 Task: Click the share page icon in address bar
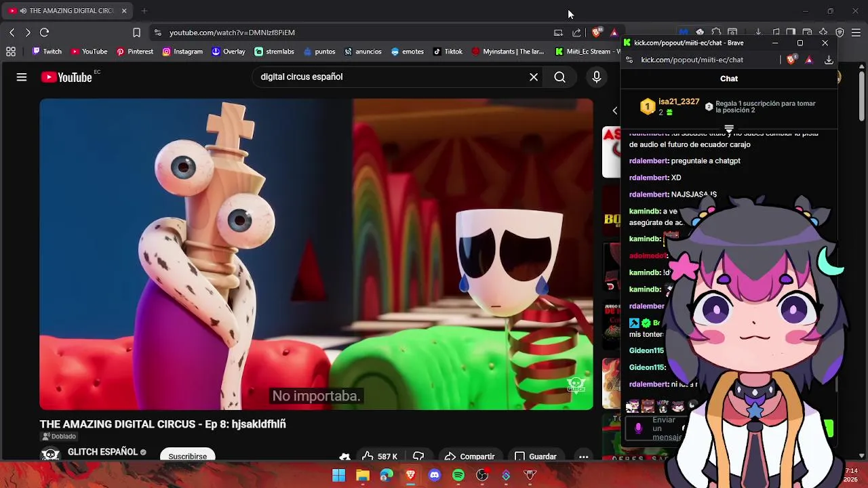[576, 33]
